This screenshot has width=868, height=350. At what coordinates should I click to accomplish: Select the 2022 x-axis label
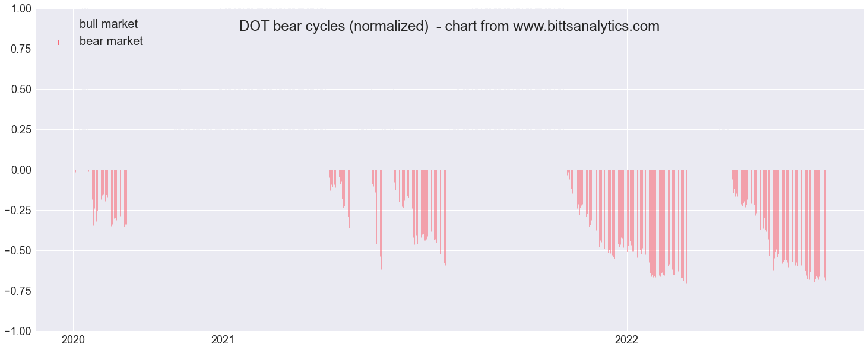(x=626, y=340)
